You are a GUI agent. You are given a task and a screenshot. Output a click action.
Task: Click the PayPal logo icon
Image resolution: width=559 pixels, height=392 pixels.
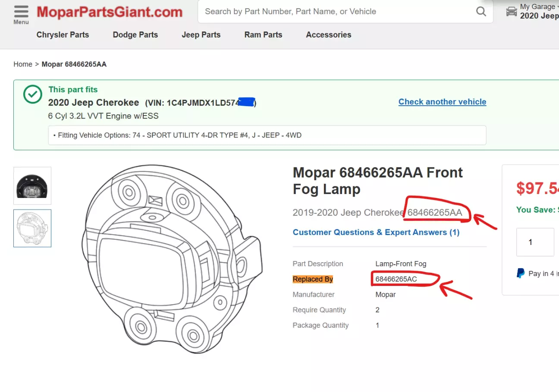click(521, 273)
